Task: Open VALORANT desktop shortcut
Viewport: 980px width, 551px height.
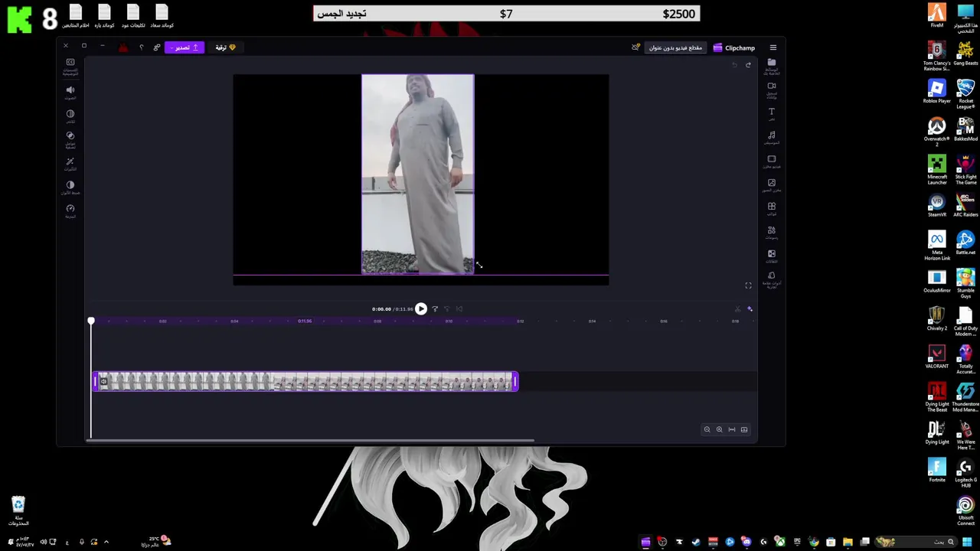Action: tap(936, 357)
